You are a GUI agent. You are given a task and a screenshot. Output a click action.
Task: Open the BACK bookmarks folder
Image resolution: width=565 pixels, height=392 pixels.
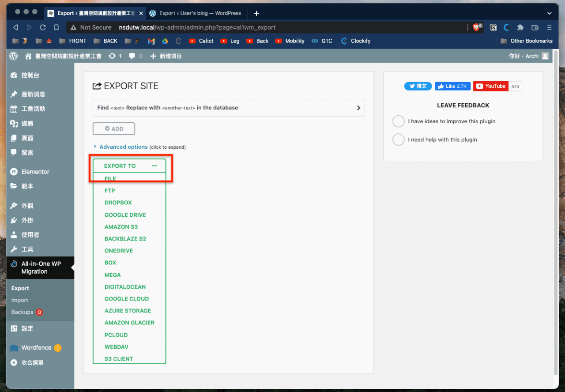click(106, 41)
